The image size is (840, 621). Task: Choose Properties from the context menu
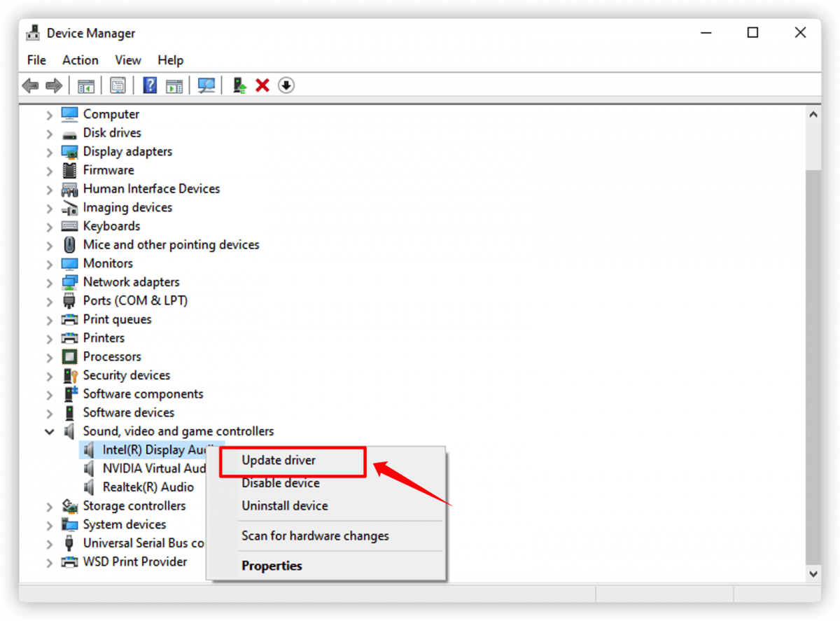click(x=272, y=566)
